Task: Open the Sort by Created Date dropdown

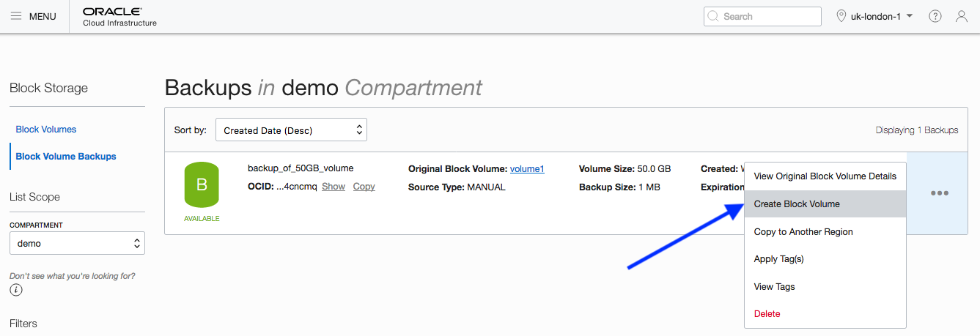Action: click(x=291, y=130)
